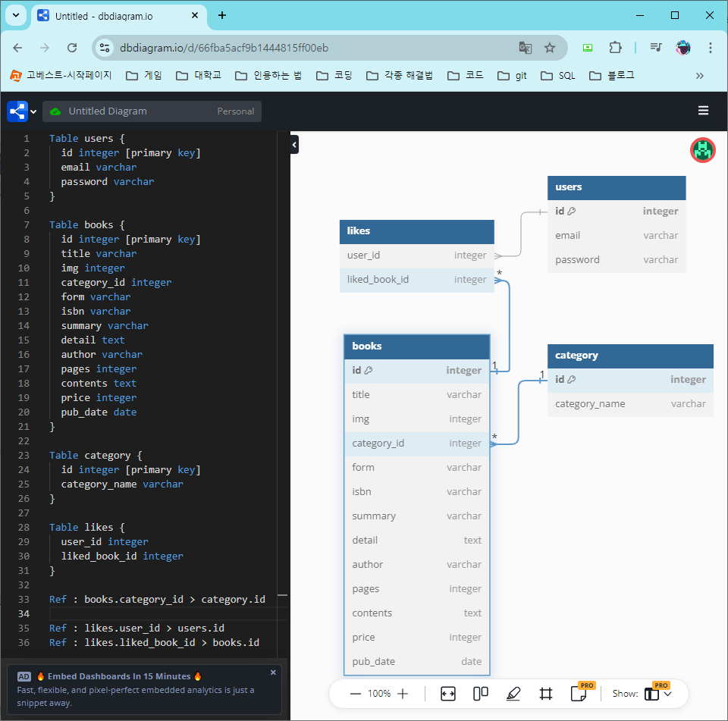
Task: Click the green user avatar on canvas
Action: click(x=702, y=150)
